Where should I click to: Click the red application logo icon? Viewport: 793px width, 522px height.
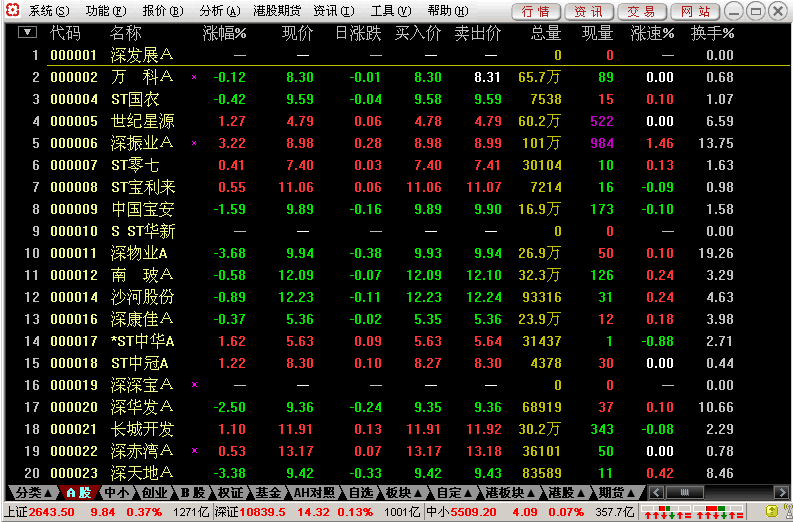(13, 10)
